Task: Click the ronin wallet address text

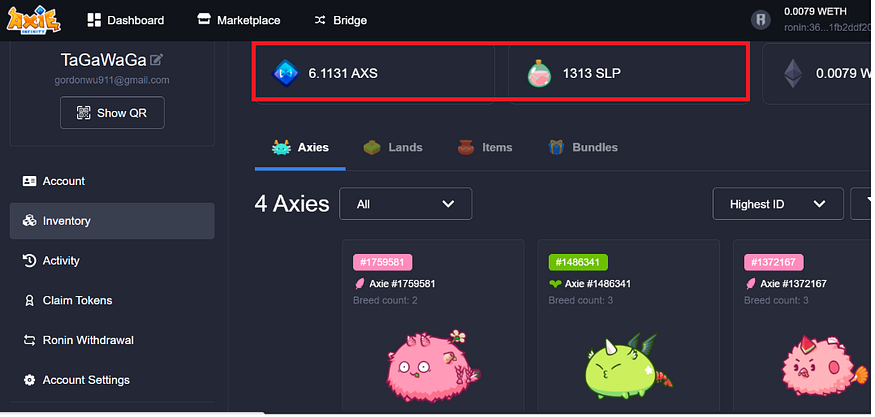Action: 828,27
